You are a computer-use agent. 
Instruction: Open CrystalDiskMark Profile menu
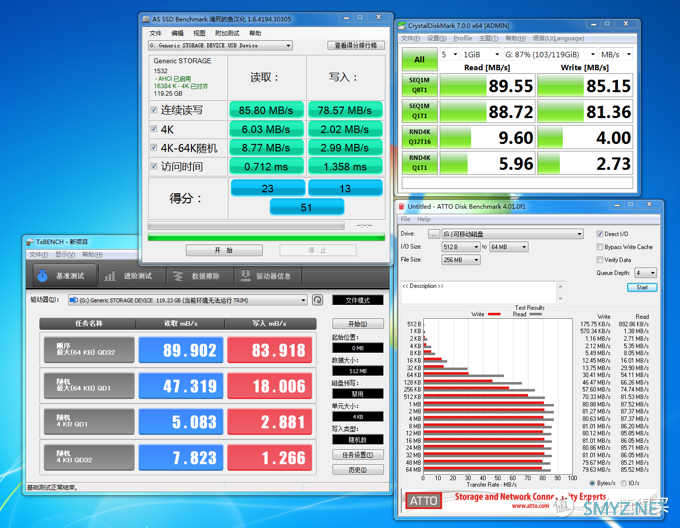tap(462, 39)
